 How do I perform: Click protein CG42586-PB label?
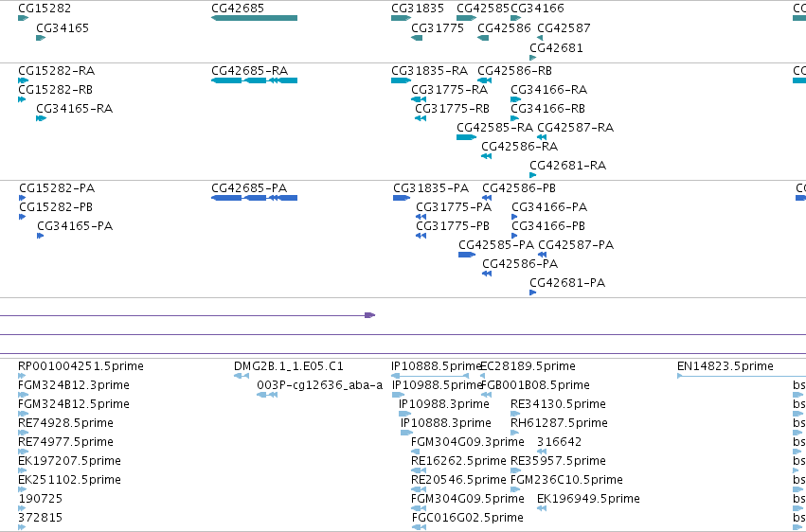pos(519,188)
